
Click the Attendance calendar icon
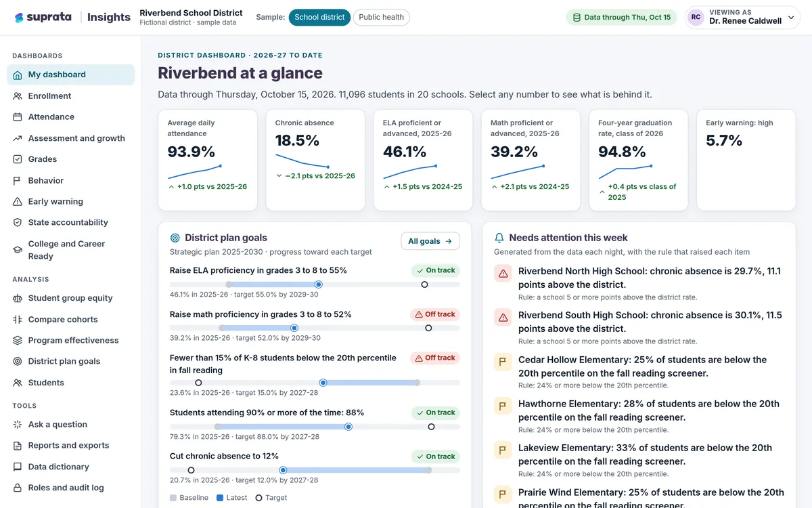[x=18, y=117]
